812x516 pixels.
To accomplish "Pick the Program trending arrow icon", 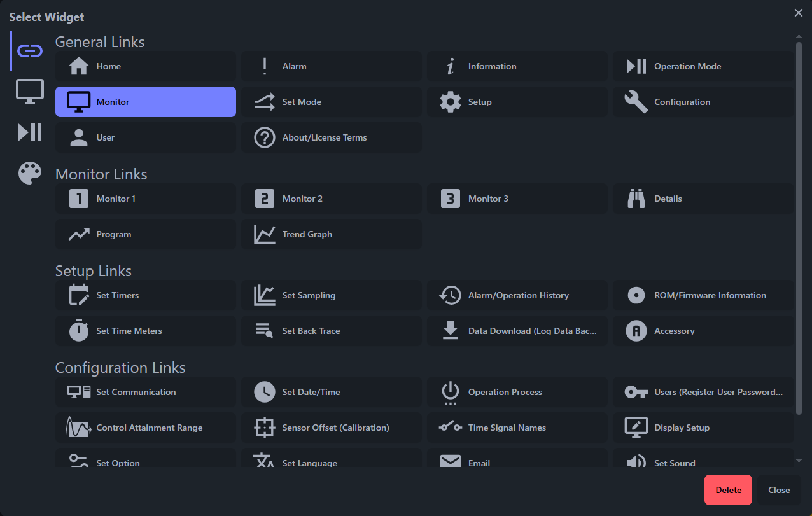I will pos(79,234).
